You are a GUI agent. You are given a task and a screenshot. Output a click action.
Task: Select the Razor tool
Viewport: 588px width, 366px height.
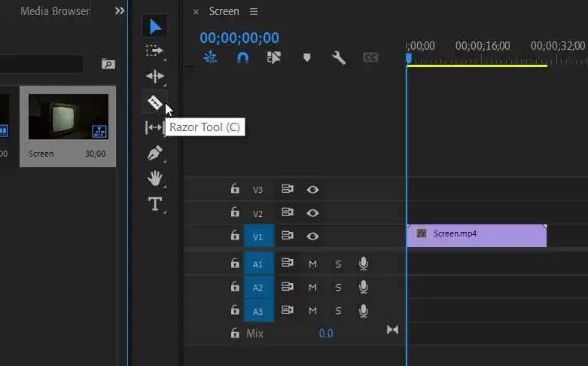point(154,102)
